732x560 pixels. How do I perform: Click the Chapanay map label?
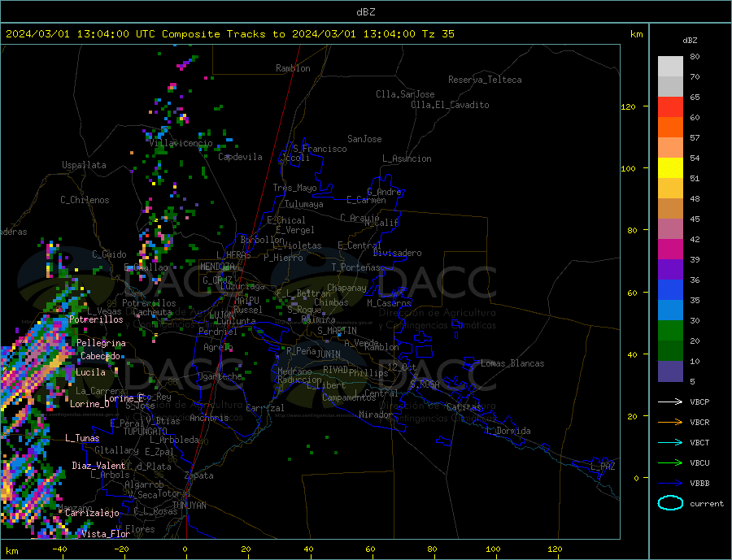click(346, 288)
